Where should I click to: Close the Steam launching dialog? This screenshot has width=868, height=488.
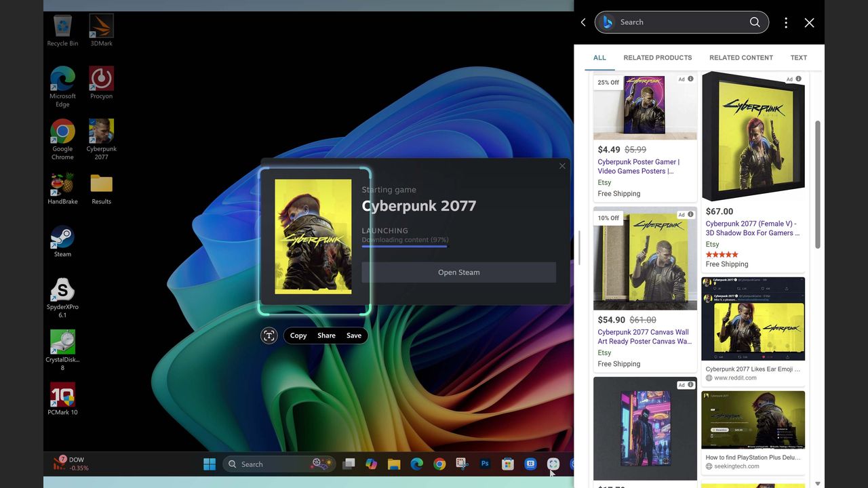[x=562, y=166]
